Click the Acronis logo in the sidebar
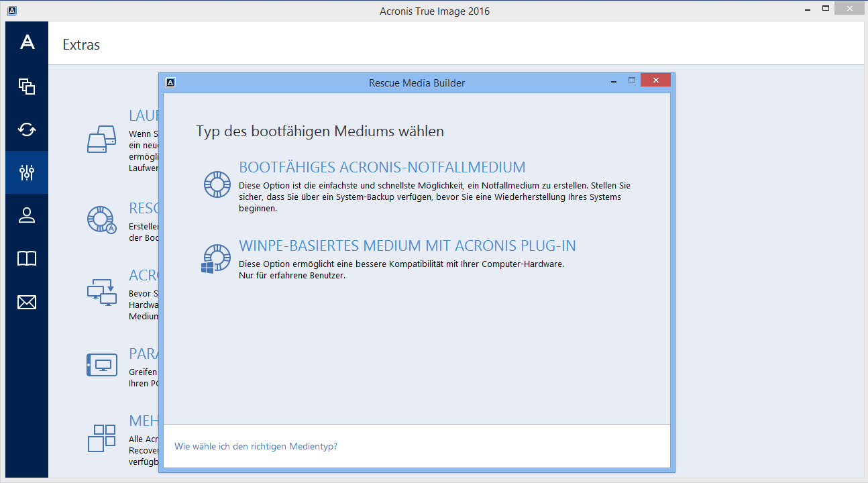Screen dimensions: 868x483 (27, 42)
